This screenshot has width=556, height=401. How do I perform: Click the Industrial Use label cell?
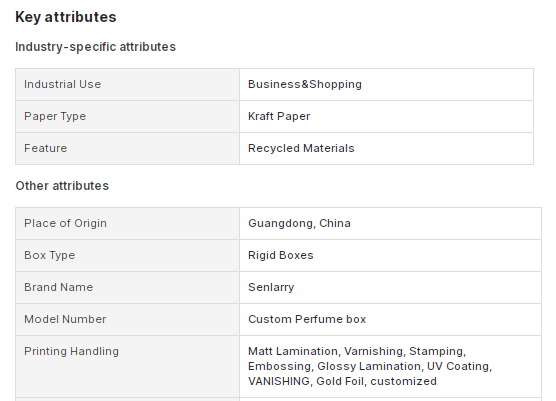tap(127, 84)
